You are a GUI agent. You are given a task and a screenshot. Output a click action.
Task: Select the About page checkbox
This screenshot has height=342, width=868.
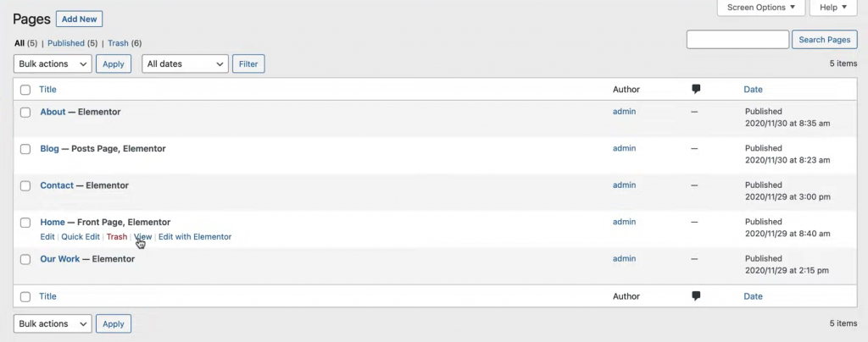click(25, 113)
